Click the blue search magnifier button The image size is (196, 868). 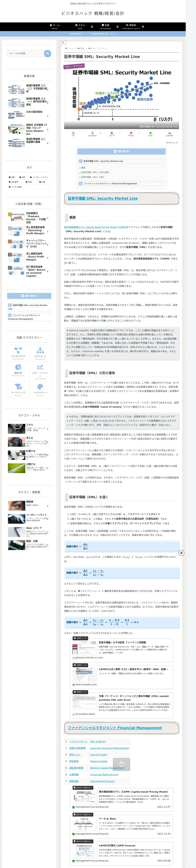click(x=47, y=53)
